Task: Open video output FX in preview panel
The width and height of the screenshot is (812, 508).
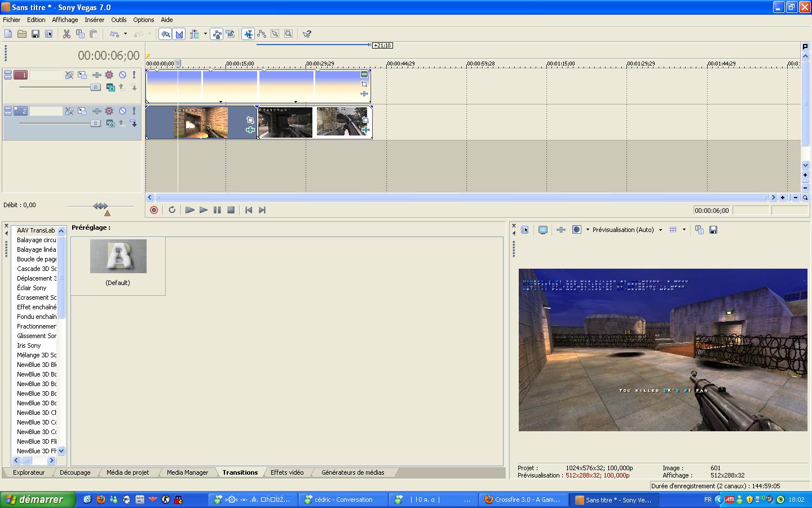Action: pyautogui.click(x=561, y=230)
